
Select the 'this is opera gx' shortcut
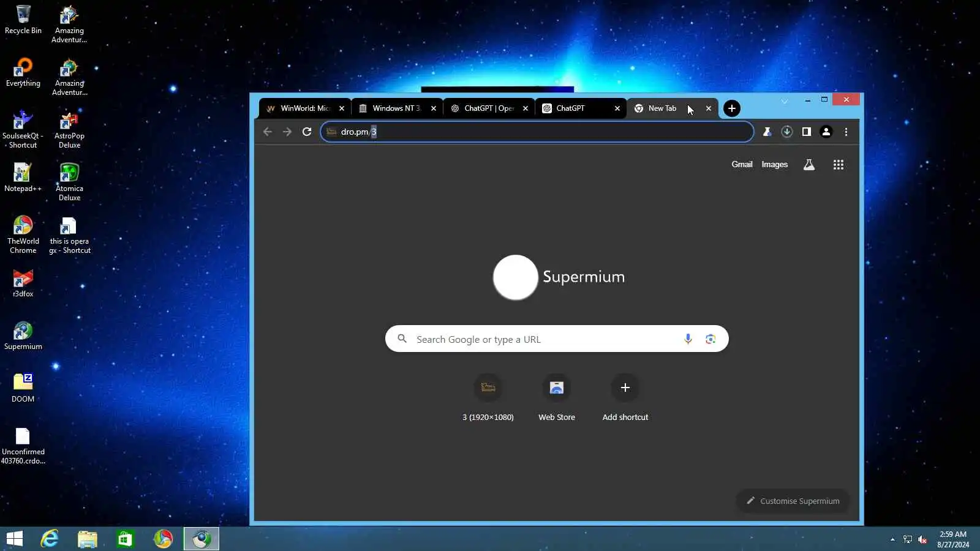[x=69, y=234]
